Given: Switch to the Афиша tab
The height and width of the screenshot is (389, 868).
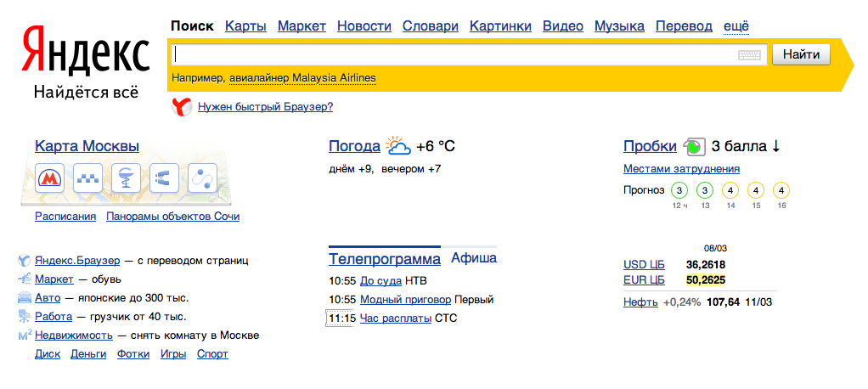Looking at the screenshot, I should (473, 258).
